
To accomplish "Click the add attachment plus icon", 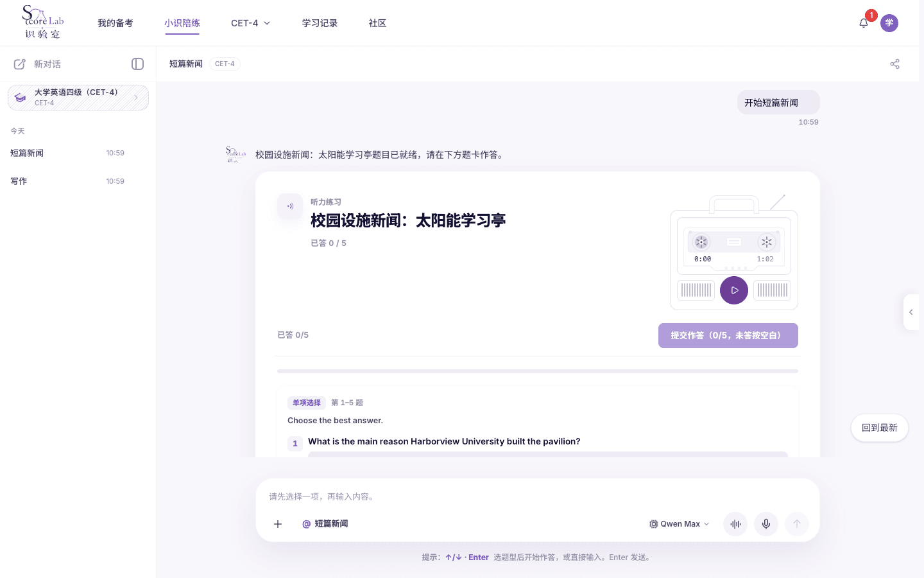I will click(x=278, y=524).
